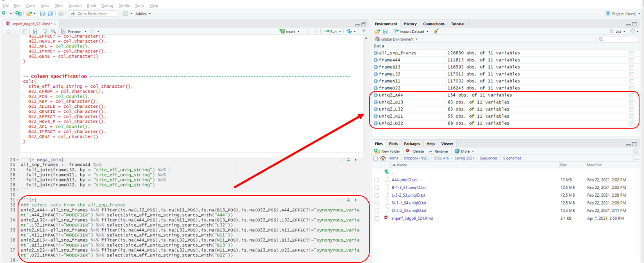The width and height of the screenshot is (644, 263).
Task: Click the previous chunk up-arrow icon
Action: click(308, 31)
